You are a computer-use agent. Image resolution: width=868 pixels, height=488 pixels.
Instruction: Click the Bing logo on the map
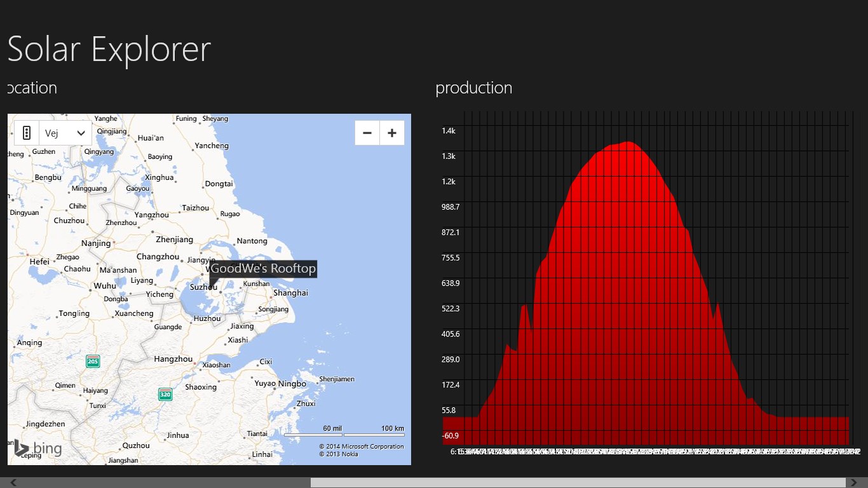pos(38,449)
